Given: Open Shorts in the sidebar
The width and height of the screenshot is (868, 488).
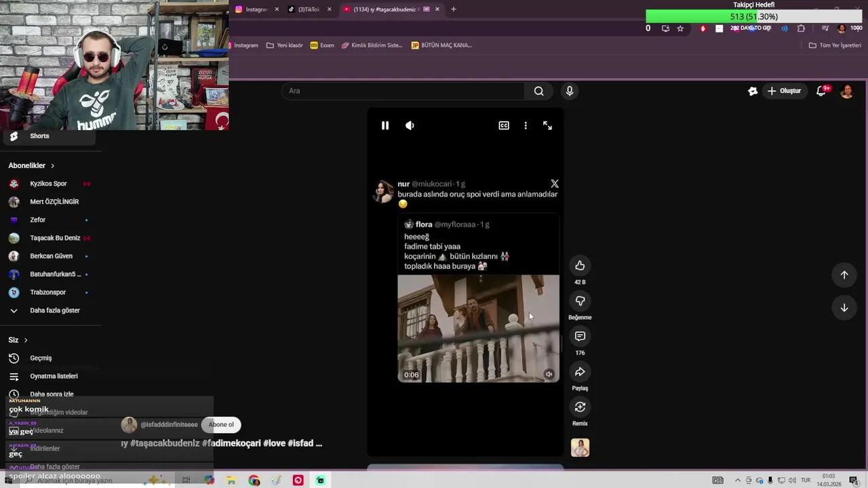Looking at the screenshot, I should point(49,136).
